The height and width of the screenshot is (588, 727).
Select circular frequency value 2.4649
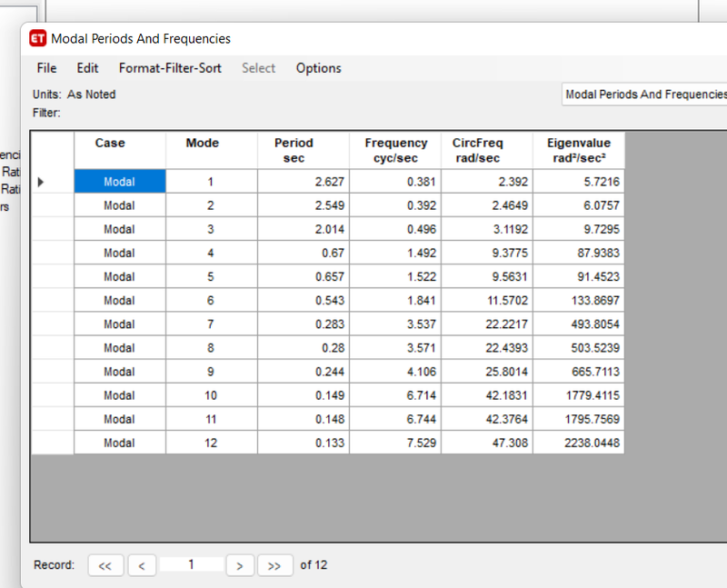click(x=487, y=205)
